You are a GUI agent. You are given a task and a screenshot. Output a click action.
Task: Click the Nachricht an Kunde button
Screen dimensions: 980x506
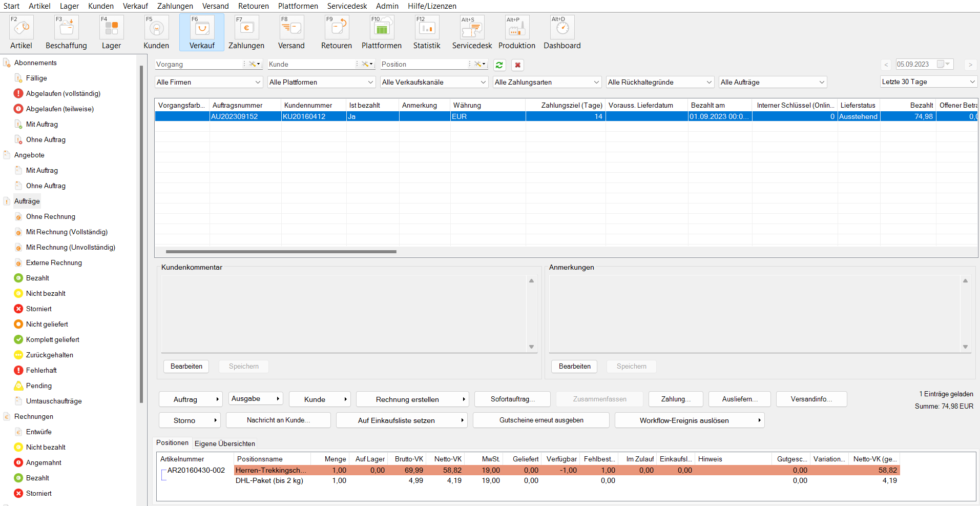pos(278,420)
